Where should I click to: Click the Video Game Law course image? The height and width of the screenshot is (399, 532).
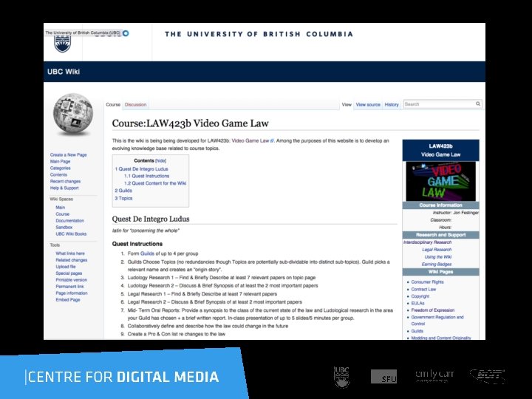(440, 181)
